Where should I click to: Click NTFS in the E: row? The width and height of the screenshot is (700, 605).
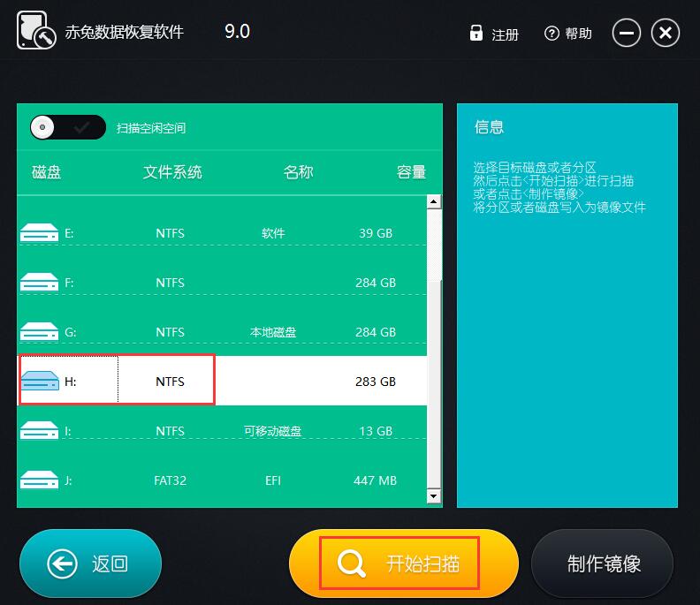tap(170, 233)
